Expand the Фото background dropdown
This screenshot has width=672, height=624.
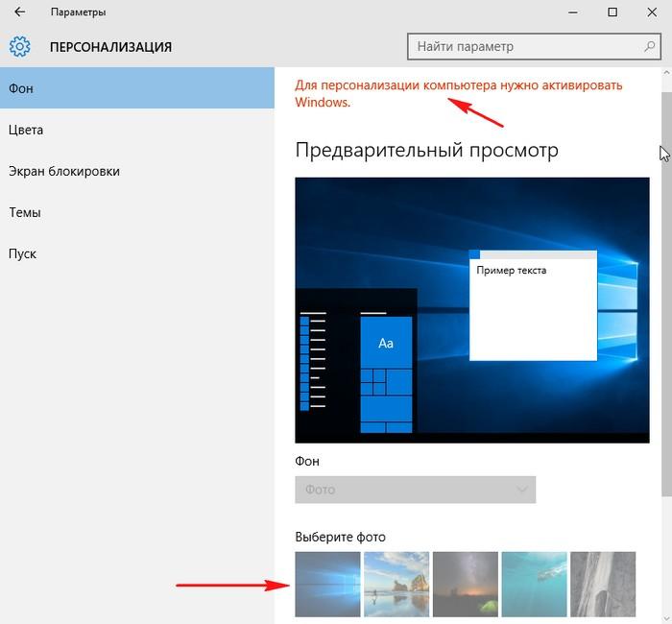click(415, 490)
